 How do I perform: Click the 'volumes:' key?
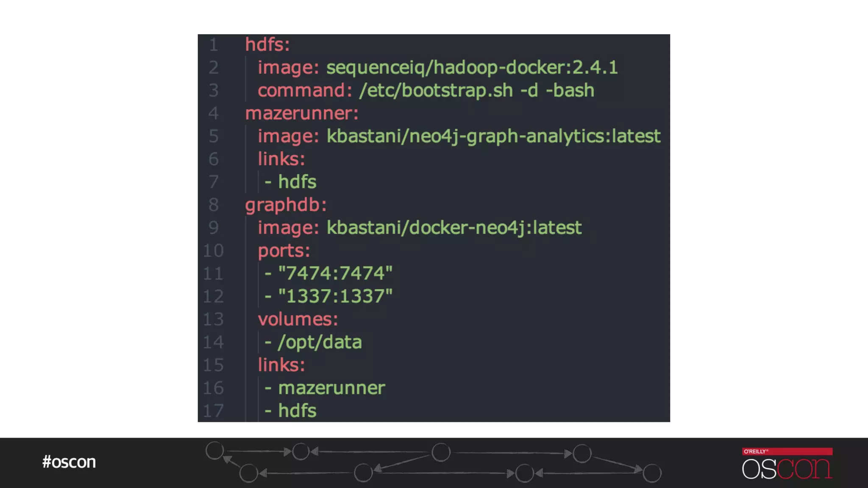click(x=298, y=319)
